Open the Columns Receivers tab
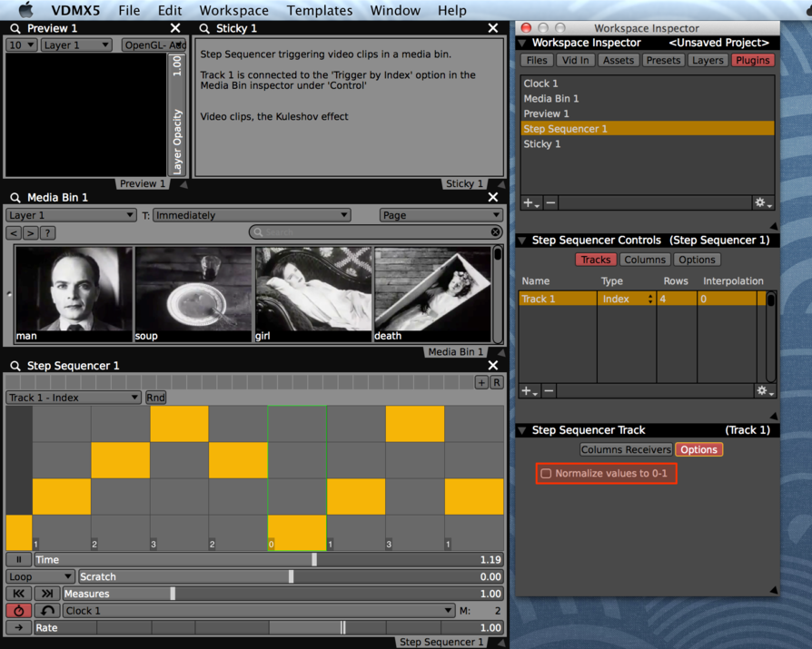The image size is (812, 649). (626, 449)
